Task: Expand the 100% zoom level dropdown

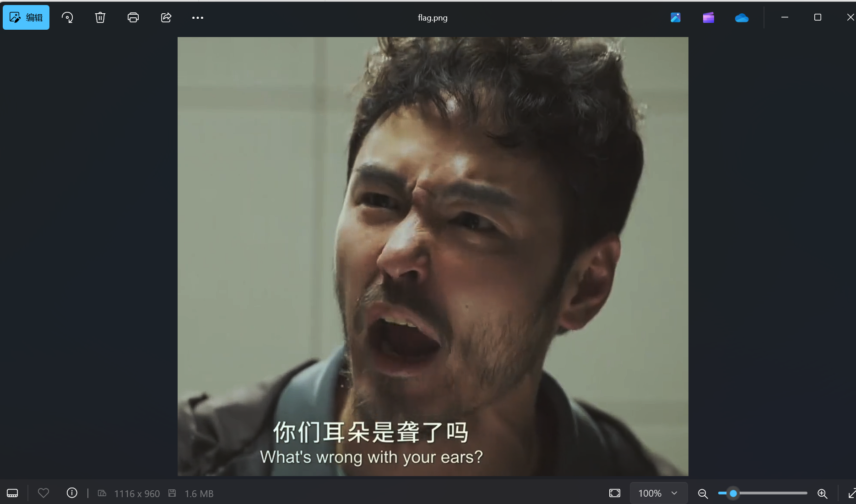Action: pyautogui.click(x=658, y=493)
